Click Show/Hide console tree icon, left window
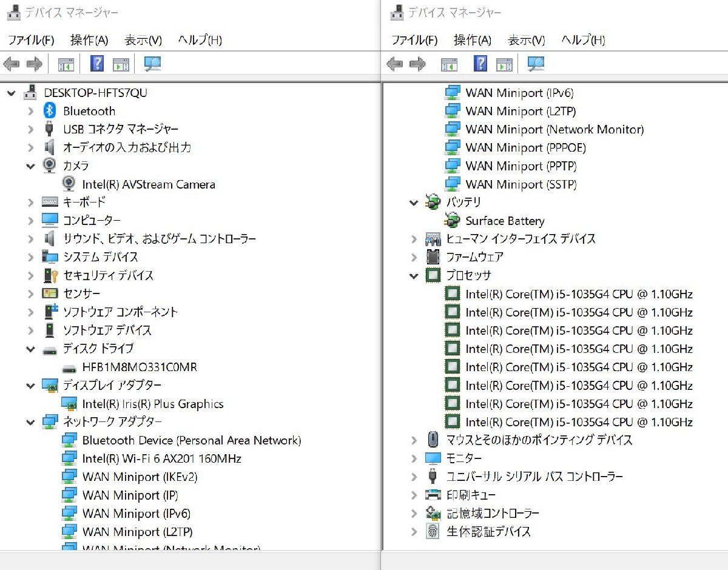The height and width of the screenshot is (570, 728). [66, 64]
